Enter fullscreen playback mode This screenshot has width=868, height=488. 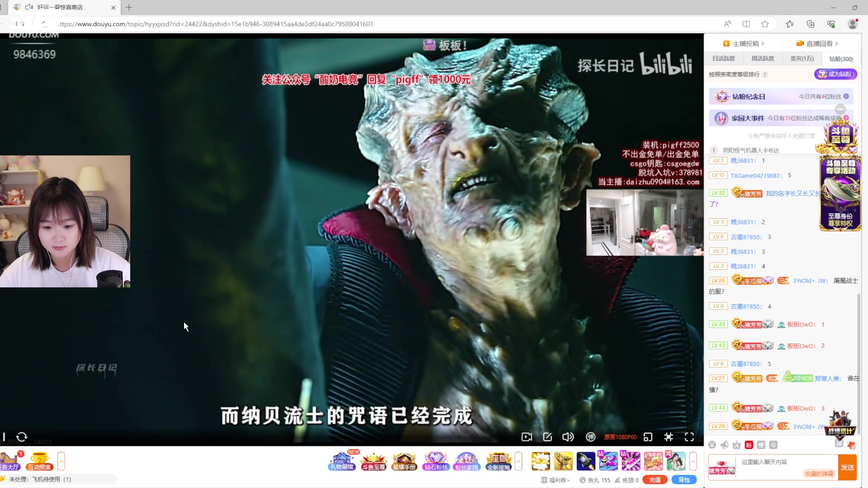coord(689,437)
